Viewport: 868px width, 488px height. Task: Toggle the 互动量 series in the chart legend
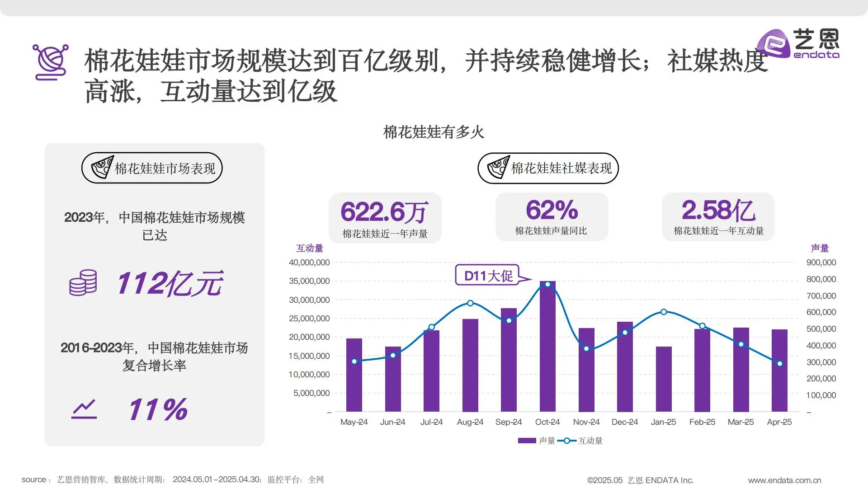pos(591,441)
